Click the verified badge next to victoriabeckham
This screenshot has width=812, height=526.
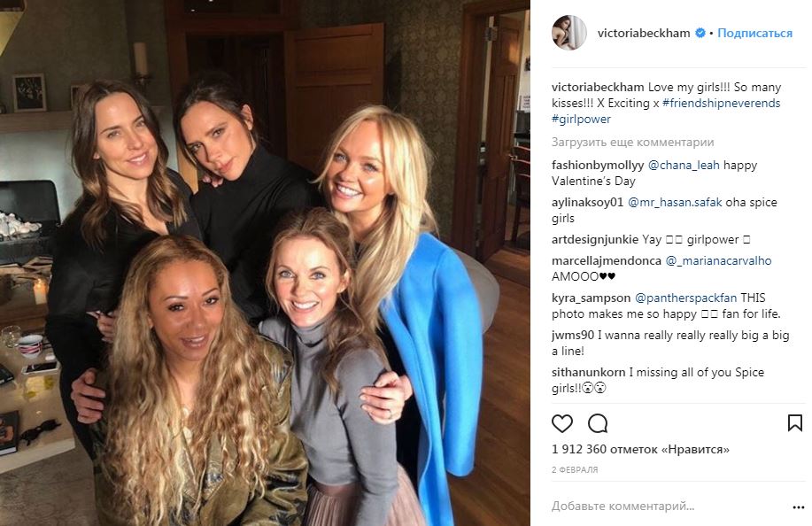700,33
